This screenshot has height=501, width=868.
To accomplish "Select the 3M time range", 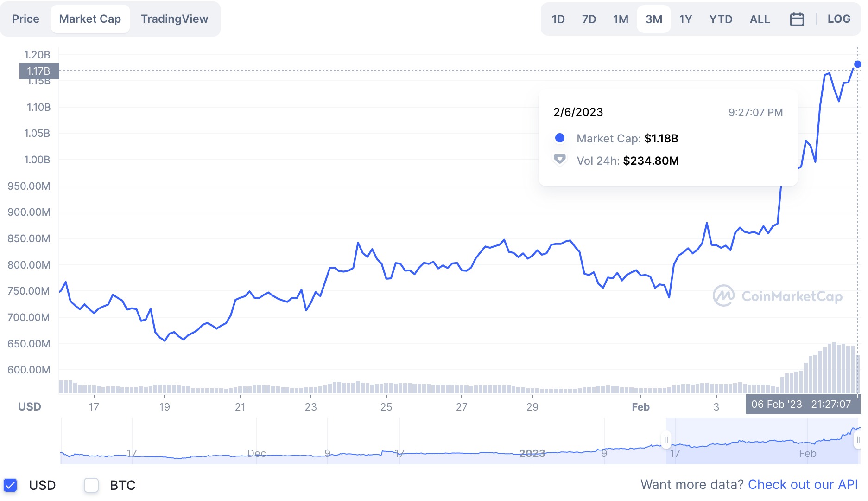I will tap(653, 19).
